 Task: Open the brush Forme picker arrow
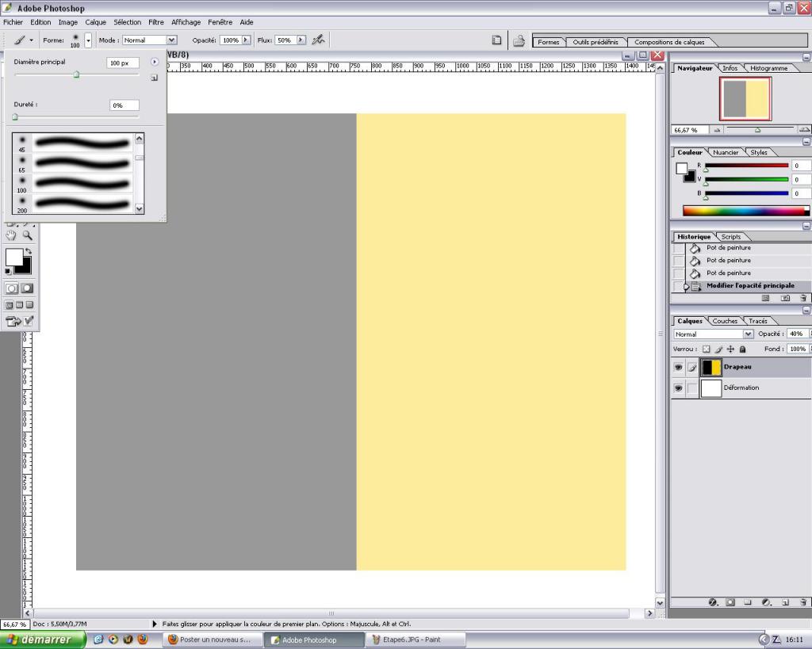[88, 40]
